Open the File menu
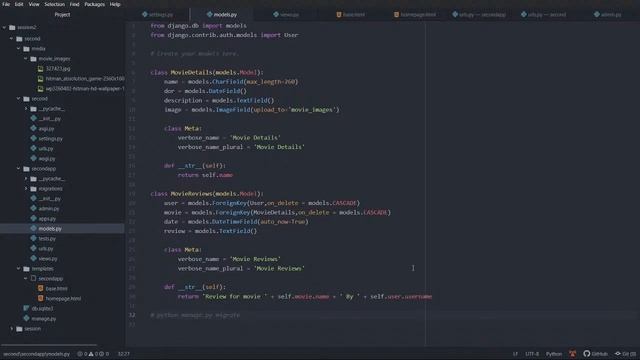The width and height of the screenshot is (640, 360). 6,4
